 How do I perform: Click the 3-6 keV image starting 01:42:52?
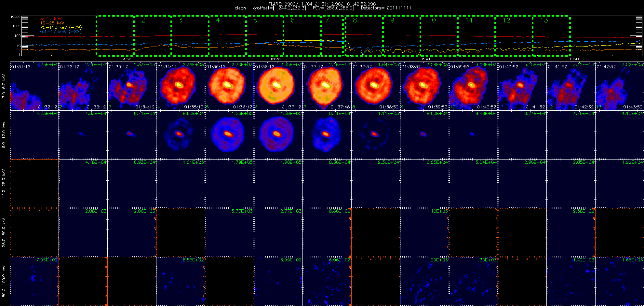(x=620, y=86)
